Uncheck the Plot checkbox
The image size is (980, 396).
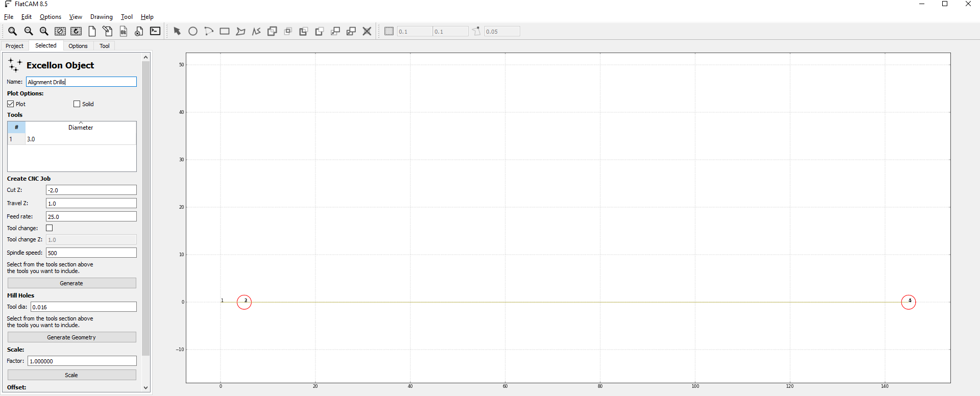tap(11, 104)
